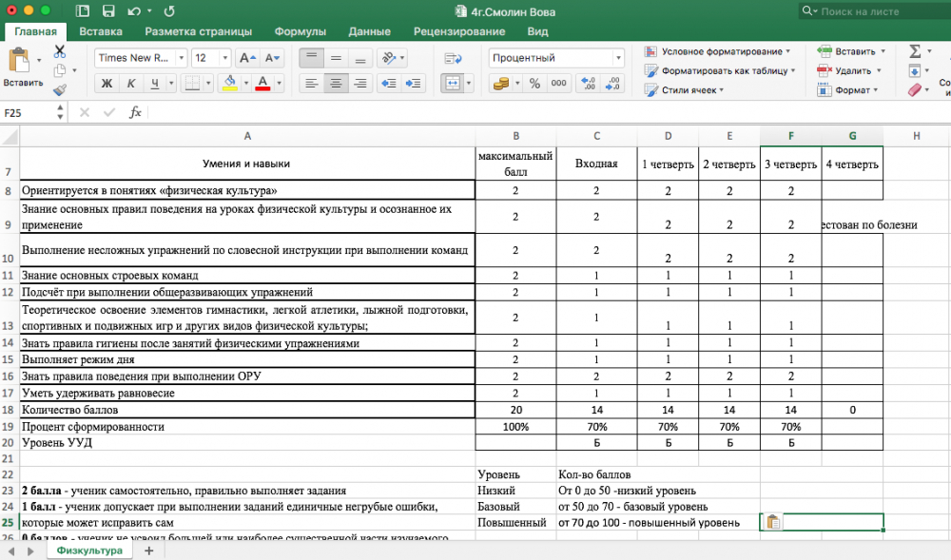
Task: Click Вставить cells button in ribbon
Action: tap(851, 51)
